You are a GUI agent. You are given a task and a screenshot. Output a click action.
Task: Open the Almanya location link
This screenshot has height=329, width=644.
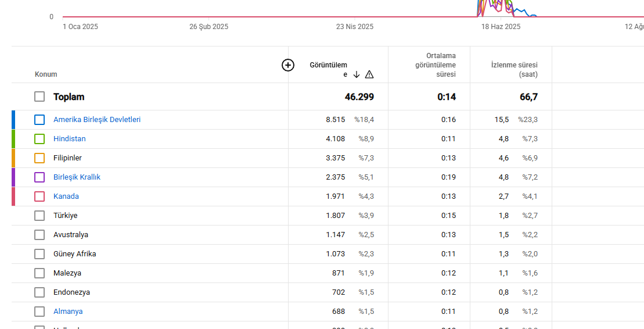point(68,312)
